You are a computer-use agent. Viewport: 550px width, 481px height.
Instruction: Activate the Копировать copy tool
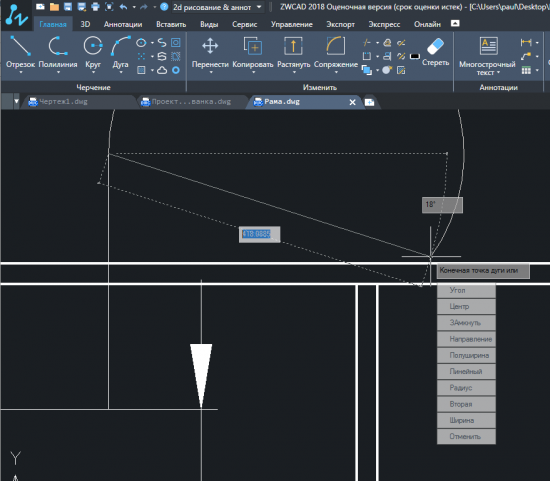point(253,51)
